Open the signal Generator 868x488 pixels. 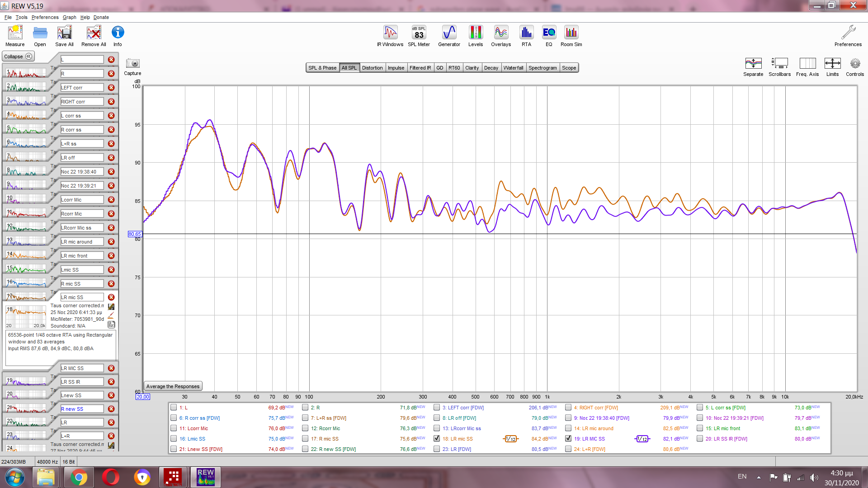coord(449,36)
